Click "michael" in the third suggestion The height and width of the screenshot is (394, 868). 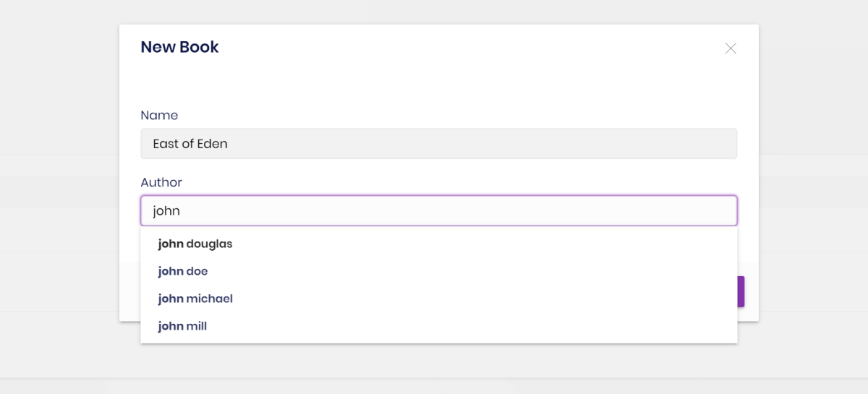[209, 299]
